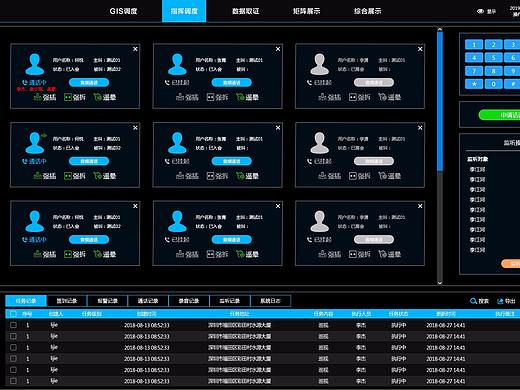The width and height of the screenshot is (520, 390).
Task: Check the select-all checkbox in table header
Action: click(13, 314)
